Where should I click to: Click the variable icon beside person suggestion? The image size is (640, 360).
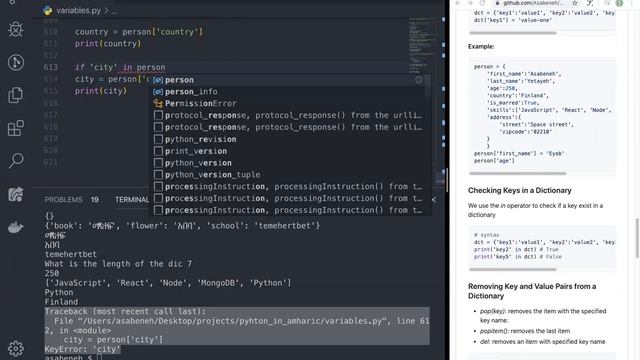[x=158, y=80]
